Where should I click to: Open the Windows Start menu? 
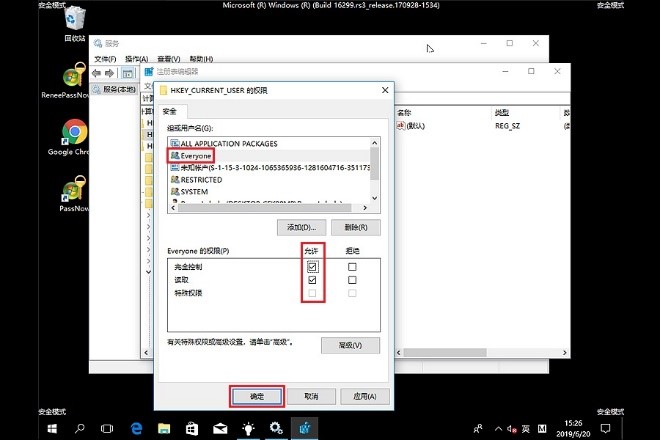click(52, 429)
